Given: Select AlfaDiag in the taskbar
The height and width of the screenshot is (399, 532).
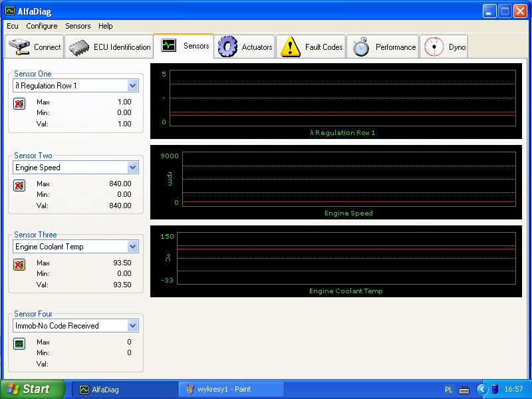Looking at the screenshot, I should [x=125, y=390].
